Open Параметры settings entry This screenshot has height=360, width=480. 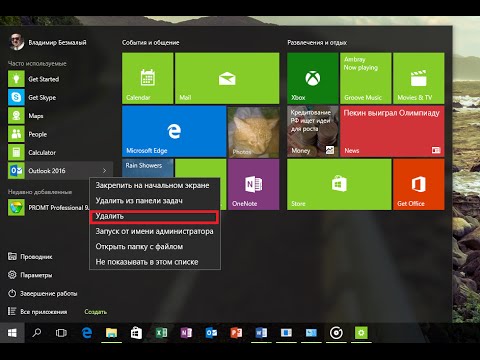(30, 275)
